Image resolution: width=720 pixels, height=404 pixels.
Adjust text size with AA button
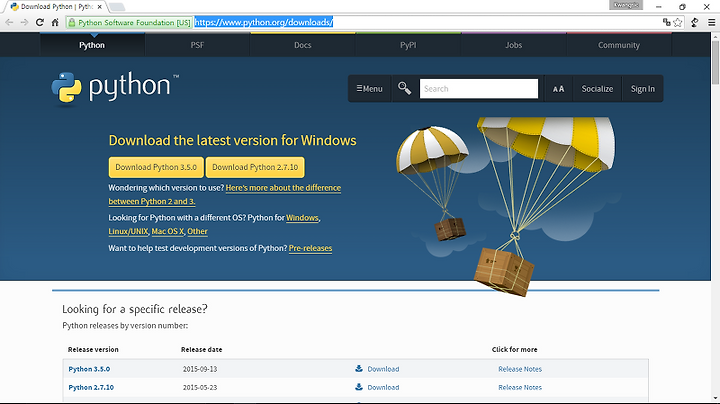tap(558, 89)
